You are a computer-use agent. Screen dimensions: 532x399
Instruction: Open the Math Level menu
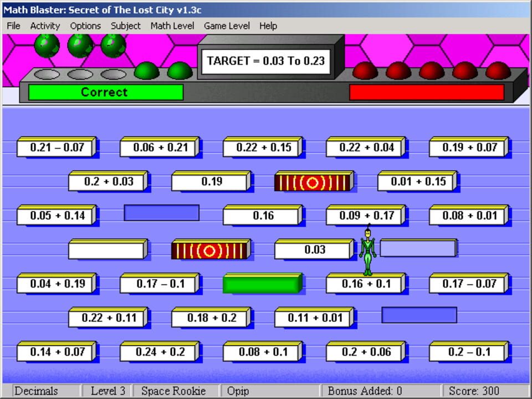[172, 26]
